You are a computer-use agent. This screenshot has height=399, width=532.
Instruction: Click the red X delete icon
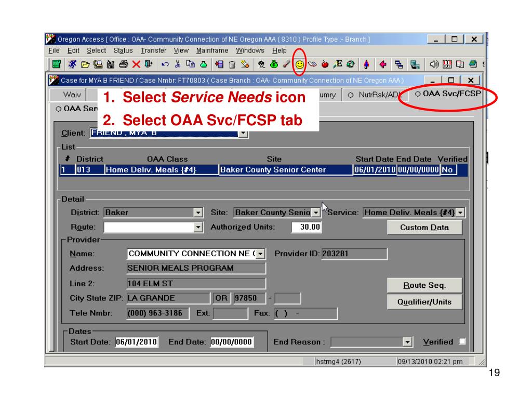137,64
